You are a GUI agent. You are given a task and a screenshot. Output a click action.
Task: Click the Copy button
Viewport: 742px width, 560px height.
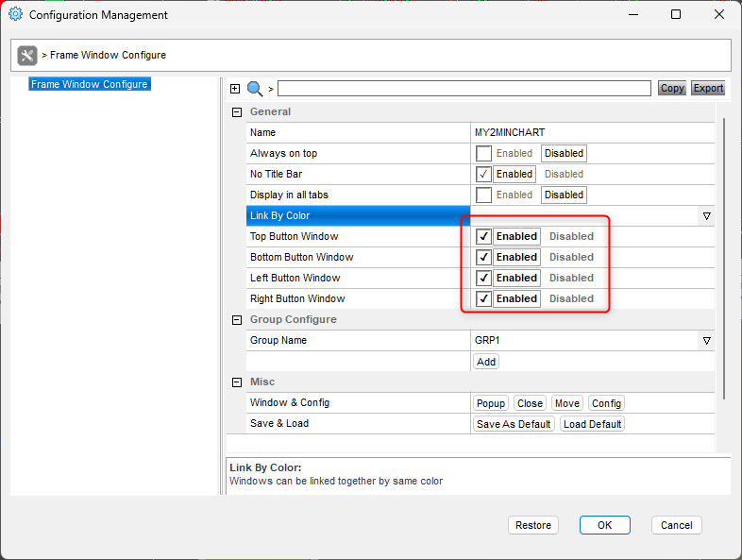click(x=672, y=88)
